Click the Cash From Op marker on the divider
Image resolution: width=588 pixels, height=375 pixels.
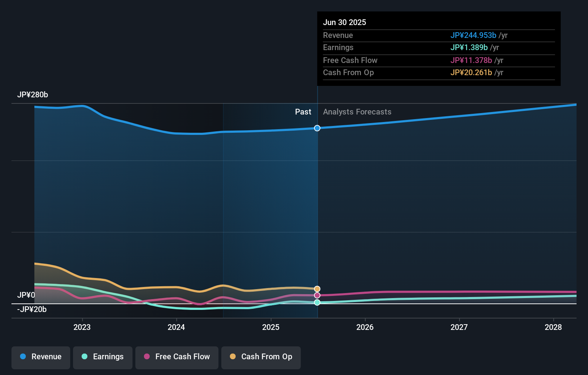tap(317, 288)
